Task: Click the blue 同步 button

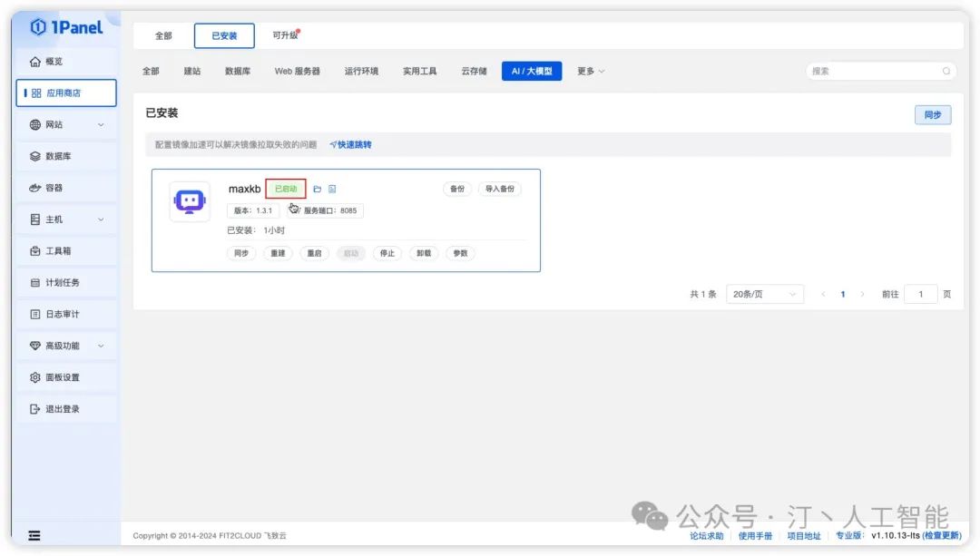Action: [x=932, y=115]
